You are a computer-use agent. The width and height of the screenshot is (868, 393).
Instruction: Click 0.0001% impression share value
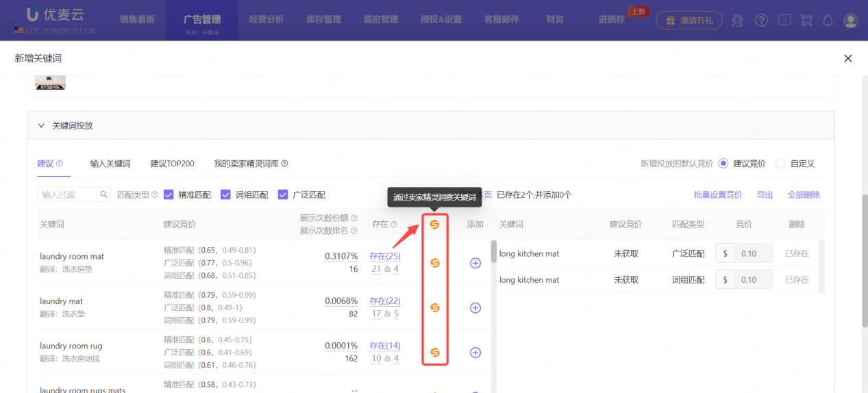[341, 346]
